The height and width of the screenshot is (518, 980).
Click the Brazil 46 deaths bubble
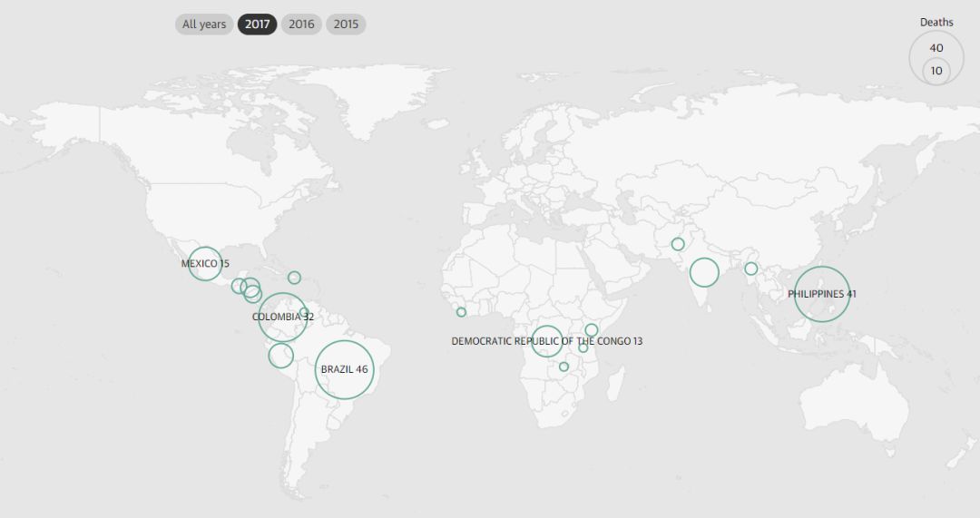pyautogui.click(x=345, y=370)
